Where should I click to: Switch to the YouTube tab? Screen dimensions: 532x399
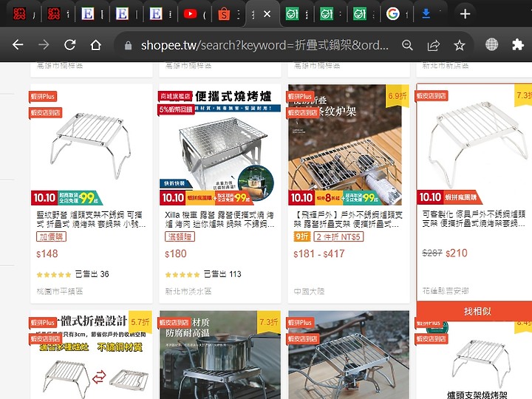tap(190, 14)
